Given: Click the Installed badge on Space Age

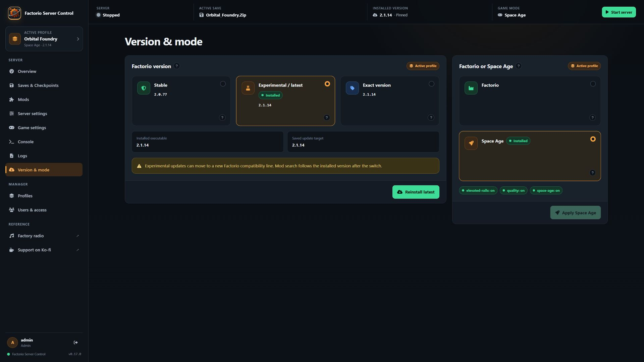Looking at the screenshot, I should tap(518, 141).
